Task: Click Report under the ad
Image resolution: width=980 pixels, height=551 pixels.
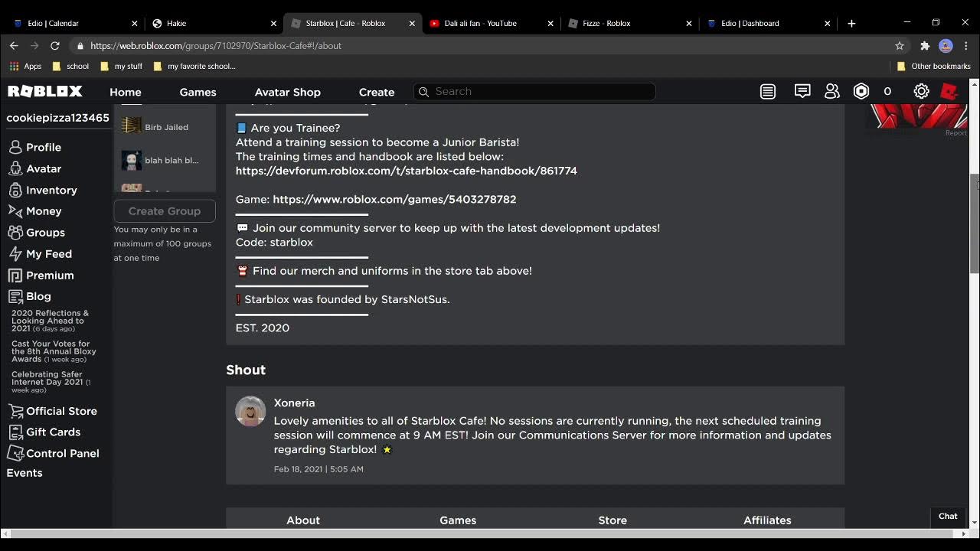Action: tap(955, 133)
